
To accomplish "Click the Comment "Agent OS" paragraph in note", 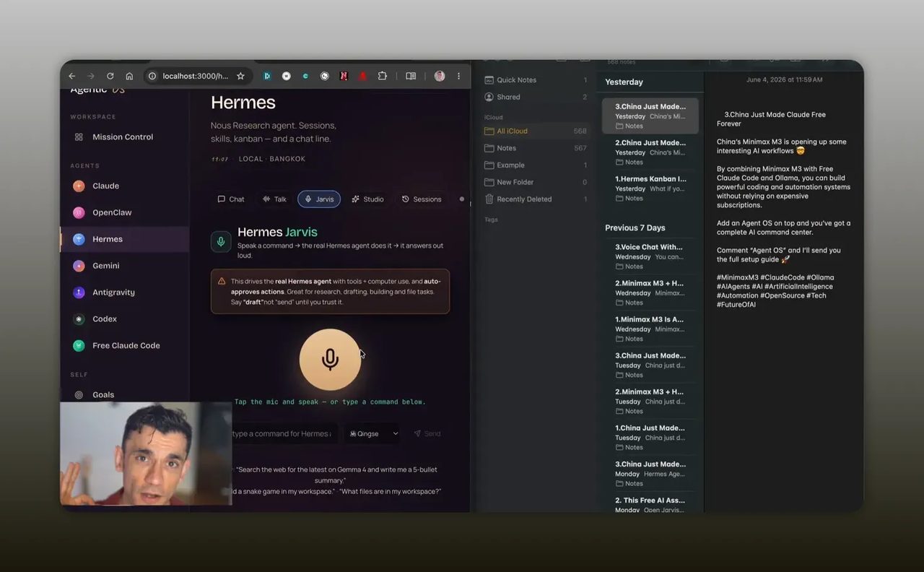I will point(779,255).
